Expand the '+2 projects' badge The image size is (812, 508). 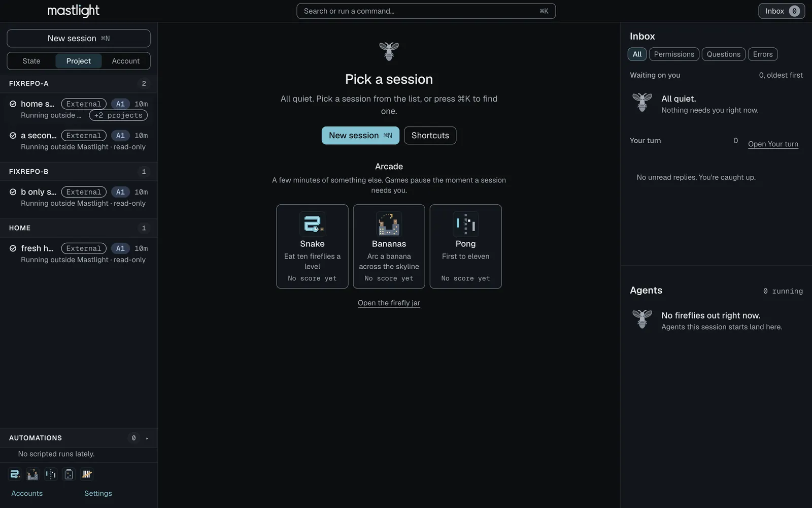pyautogui.click(x=118, y=115)
